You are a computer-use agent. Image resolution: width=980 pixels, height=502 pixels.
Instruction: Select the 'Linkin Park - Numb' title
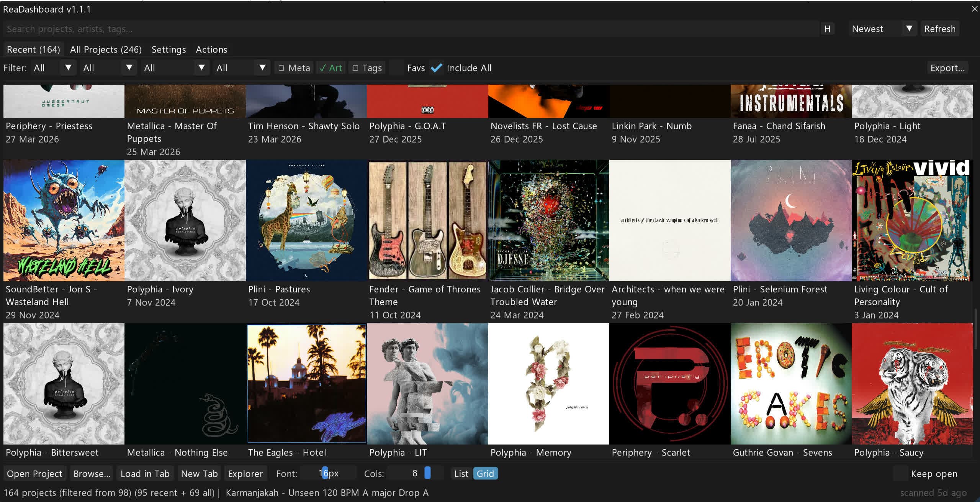click(651, 126)
